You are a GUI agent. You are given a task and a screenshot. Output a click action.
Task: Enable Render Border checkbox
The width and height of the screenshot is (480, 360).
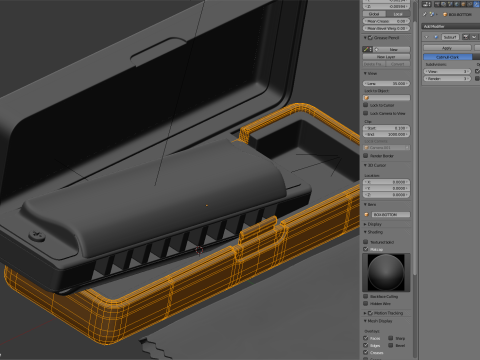pos(366,156)
